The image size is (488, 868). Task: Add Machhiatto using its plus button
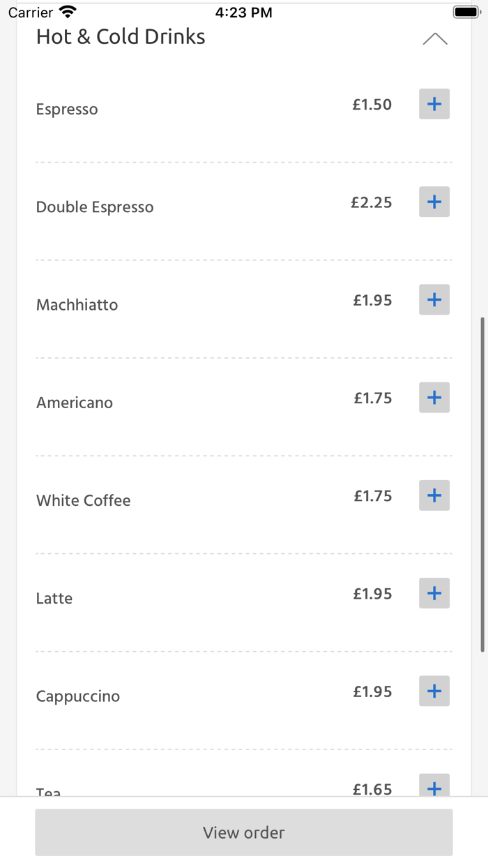point(434,300)
